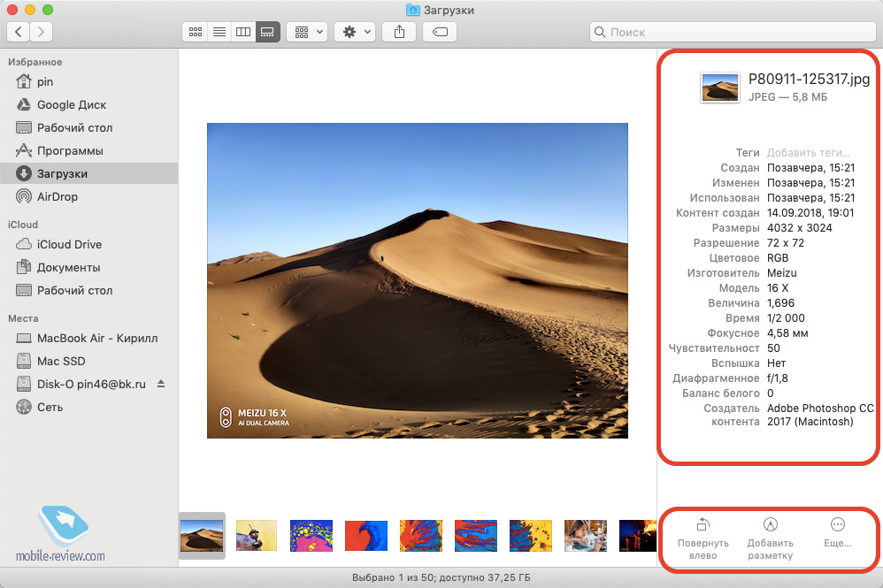This screenshot has height=588, width=883.
Task: Switch to icon view in toolbar
Action: 195,32
